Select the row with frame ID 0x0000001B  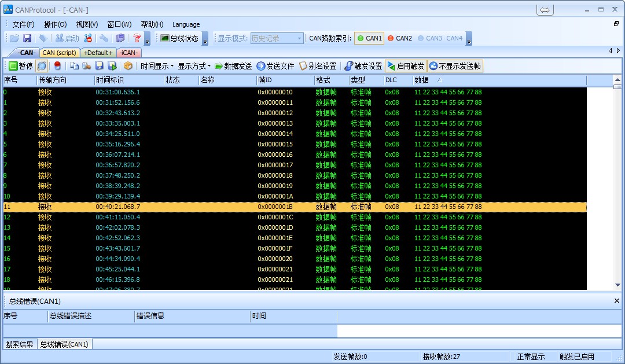pos(295,207)
